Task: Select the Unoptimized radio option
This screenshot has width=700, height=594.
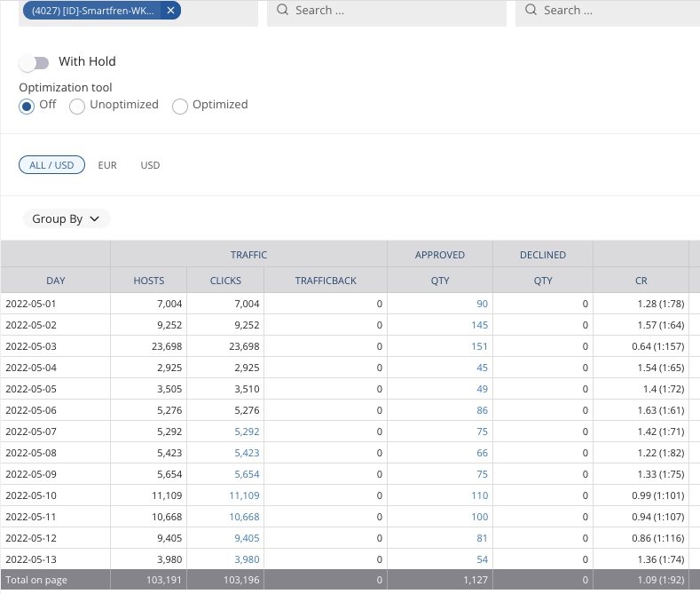Action: [78, 107]
